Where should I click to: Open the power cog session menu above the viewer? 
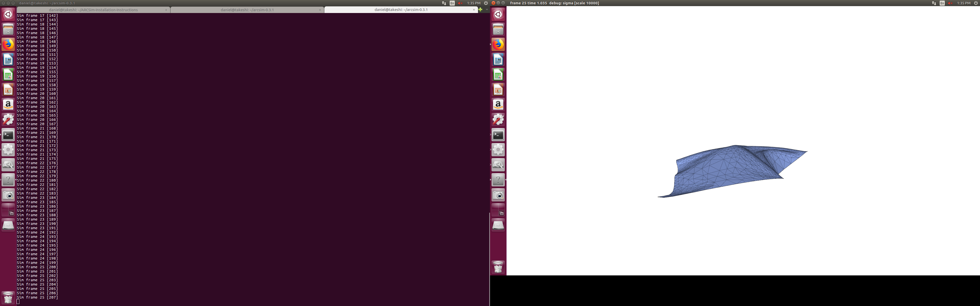975,3
